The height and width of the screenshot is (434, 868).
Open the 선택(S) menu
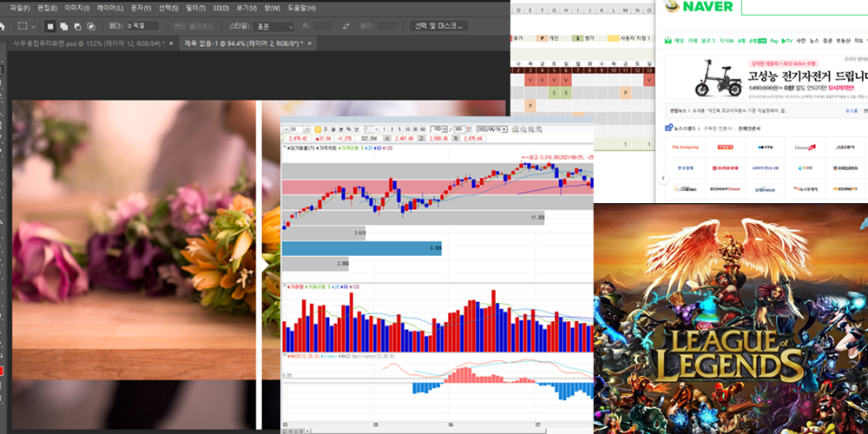tap(168, 9)
